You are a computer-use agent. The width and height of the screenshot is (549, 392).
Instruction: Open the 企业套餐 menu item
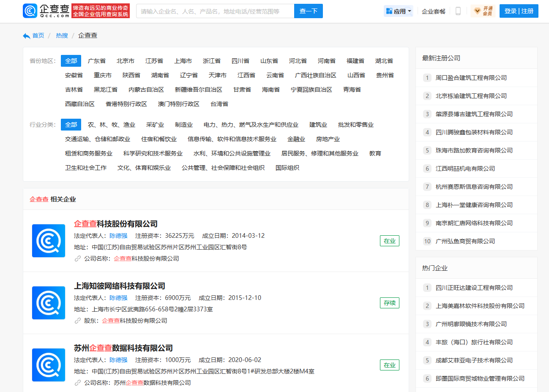click(x=434, y=11)
